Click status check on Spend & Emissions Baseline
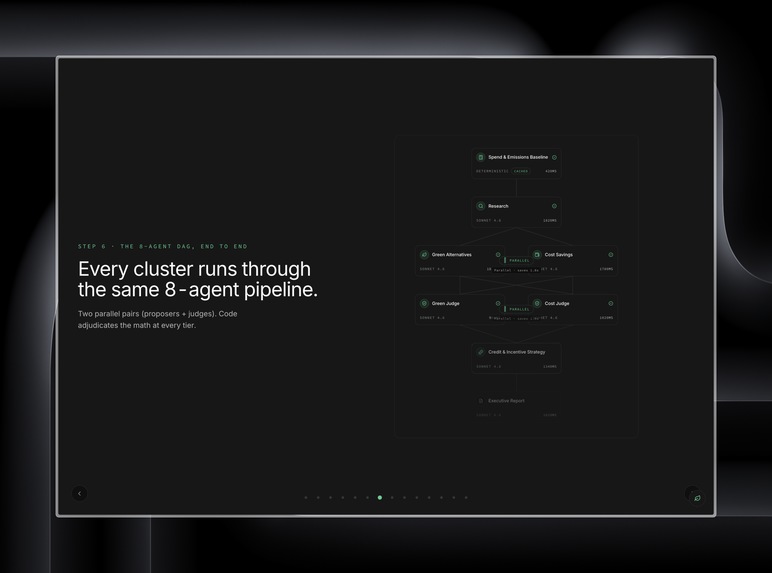 (x=554, y=158)
